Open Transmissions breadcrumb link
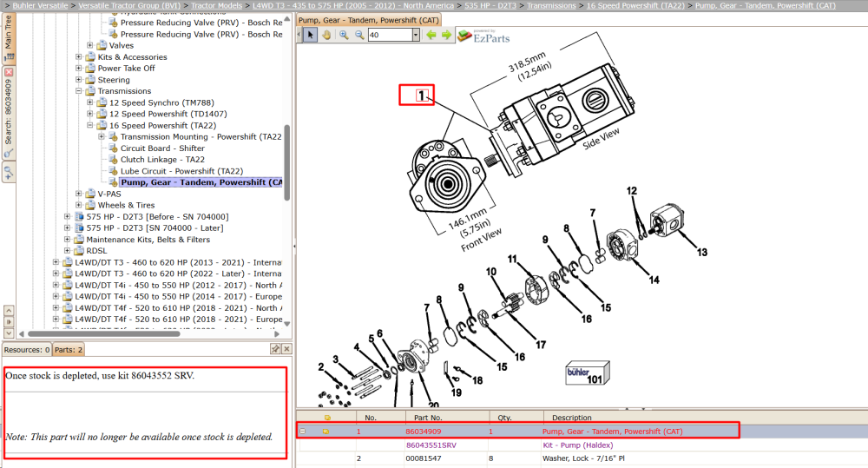This screenshot has width=868, height=468. point(551,5)
